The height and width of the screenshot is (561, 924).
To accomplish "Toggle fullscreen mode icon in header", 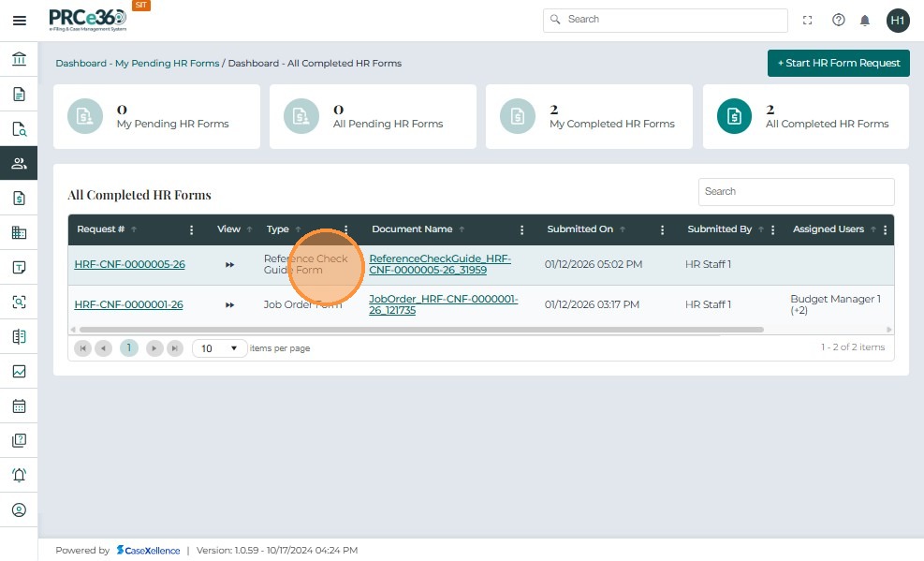I will click(x=808, y=20).
